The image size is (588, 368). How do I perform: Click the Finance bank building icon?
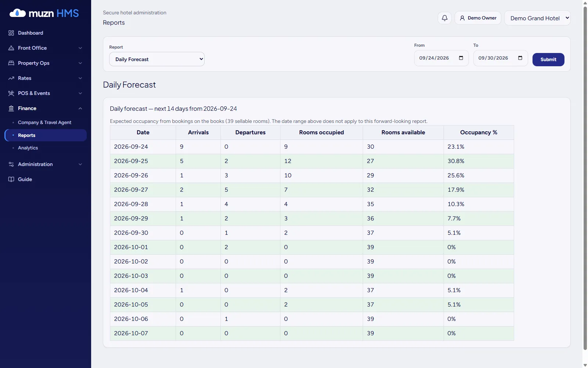pyautogui.click(x=11, y=108)
